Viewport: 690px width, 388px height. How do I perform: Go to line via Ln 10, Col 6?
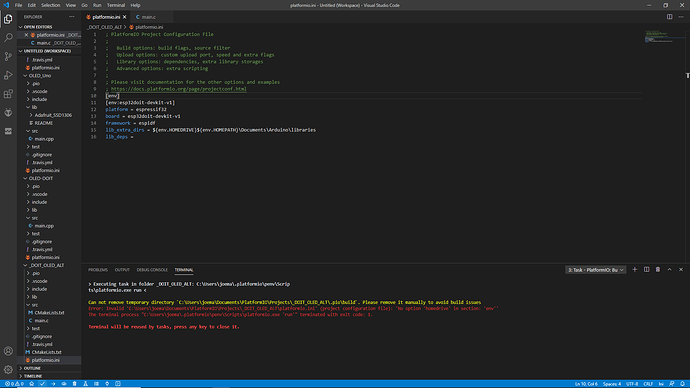click(586, 384)
